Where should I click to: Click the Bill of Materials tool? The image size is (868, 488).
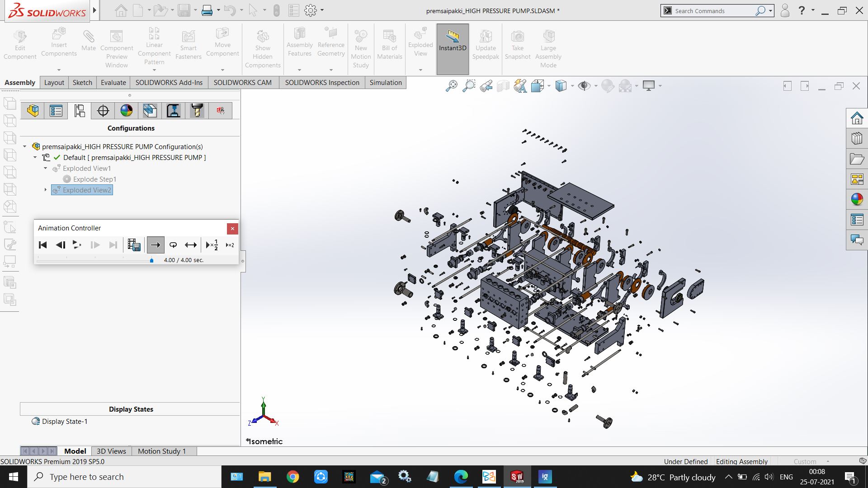390,45
